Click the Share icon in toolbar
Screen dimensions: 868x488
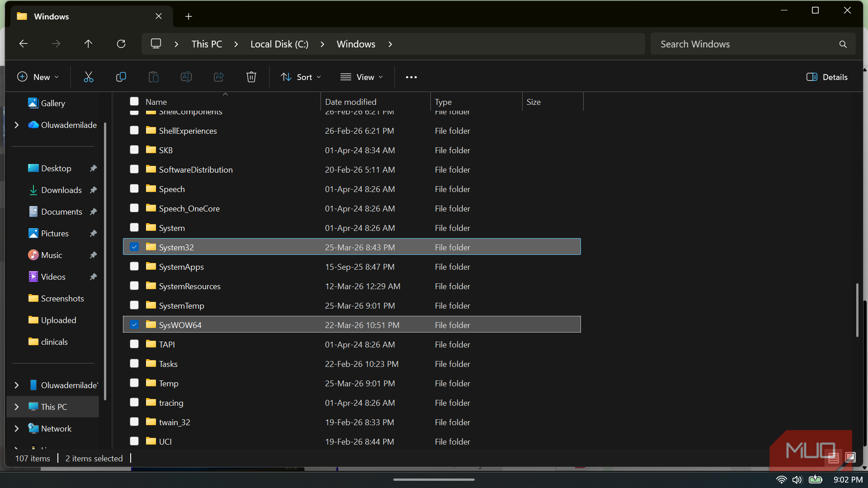[x=219, y=77]
